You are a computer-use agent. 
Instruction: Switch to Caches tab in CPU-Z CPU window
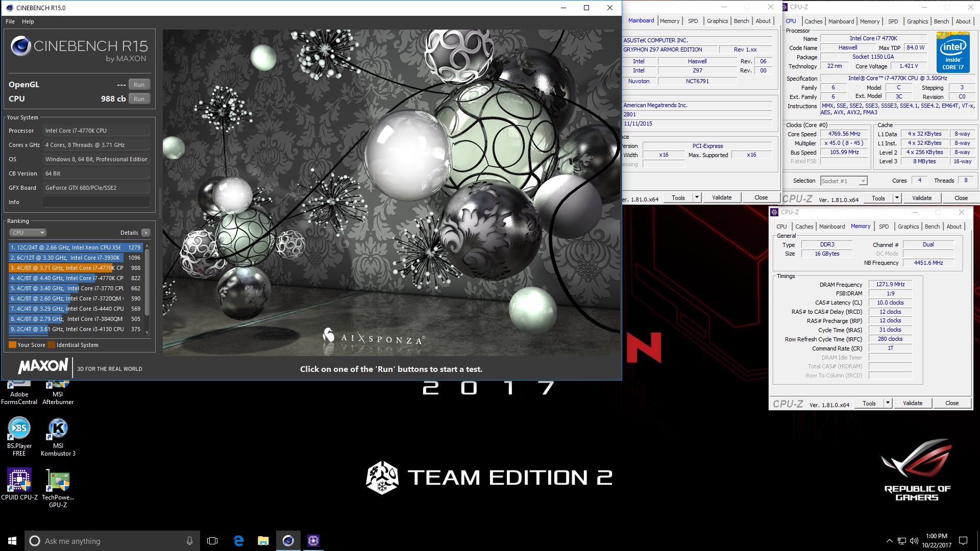coord(813,21)
